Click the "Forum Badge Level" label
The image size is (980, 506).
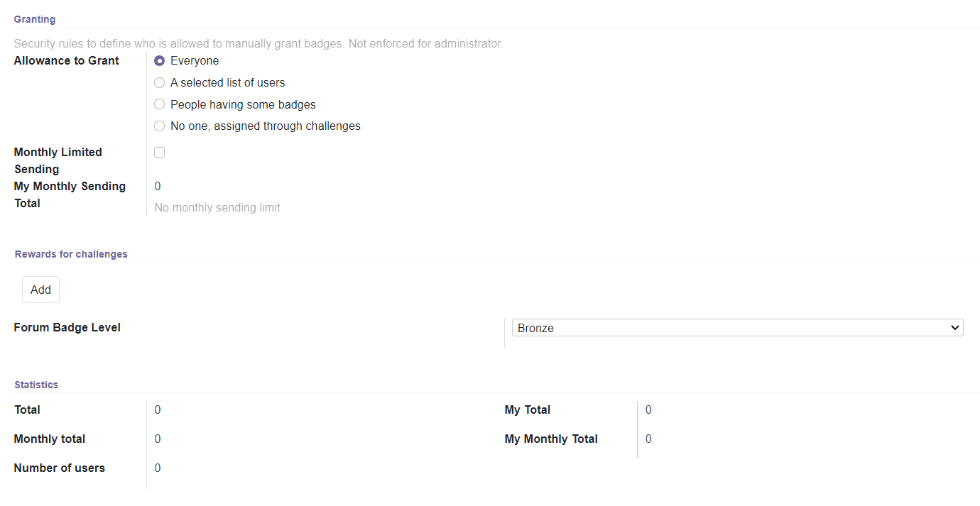(x=67, y=328)
